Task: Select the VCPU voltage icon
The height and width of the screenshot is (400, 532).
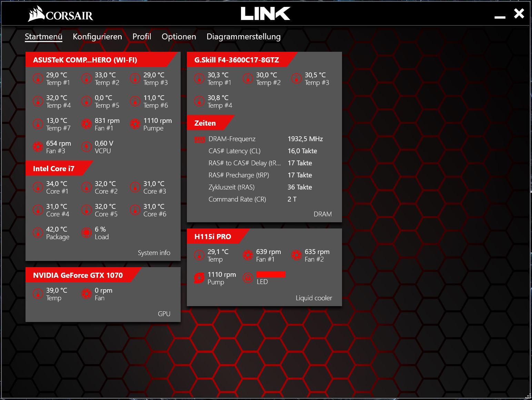Action: point(86,147)
